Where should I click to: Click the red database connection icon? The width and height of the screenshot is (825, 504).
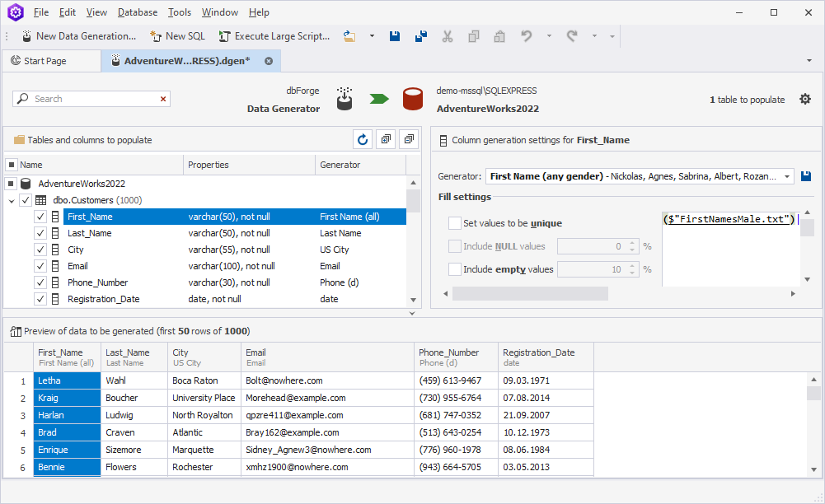pos(413,99)
